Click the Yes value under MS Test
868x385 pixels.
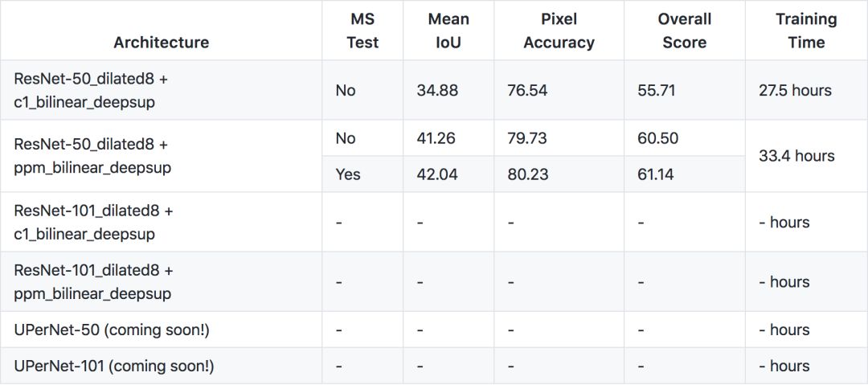click(x=348, y=174)
